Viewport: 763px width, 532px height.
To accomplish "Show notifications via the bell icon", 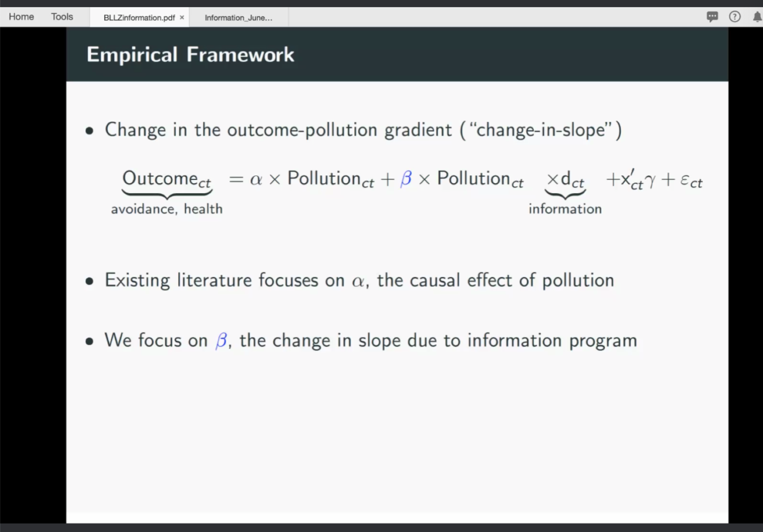I will [757, 17].
